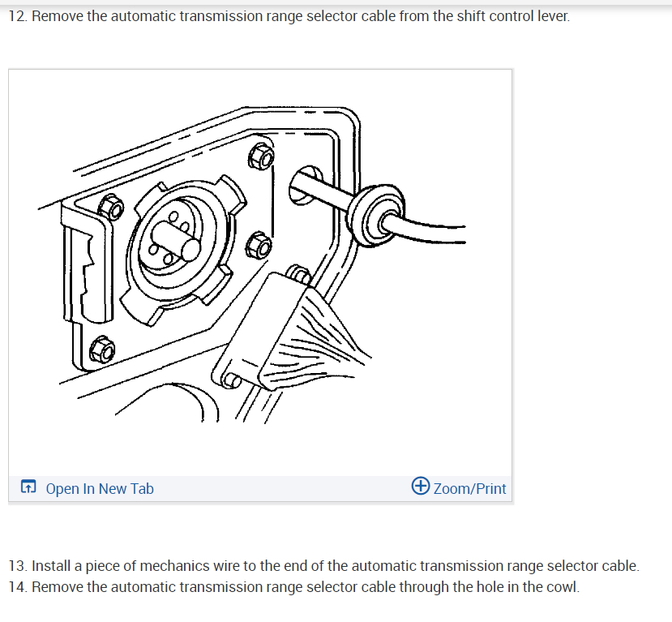Image resolution: width=672 pixels, height=622 pixels.
Task: Click the word 'cowl' in step 14
Action: tap(562, 587)
